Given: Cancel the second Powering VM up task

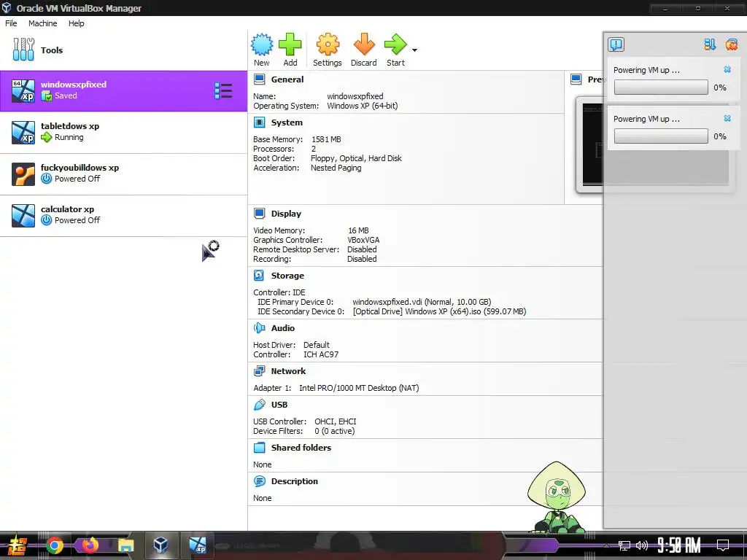Looking at the screenshot, I should tap(727, 118).
